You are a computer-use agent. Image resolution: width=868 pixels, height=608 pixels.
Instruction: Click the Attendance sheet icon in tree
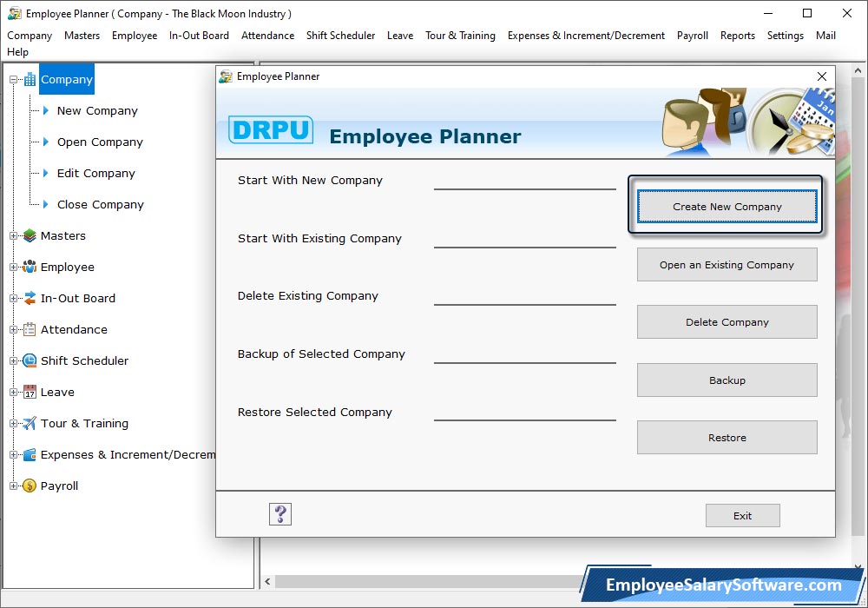coord(30,329)
